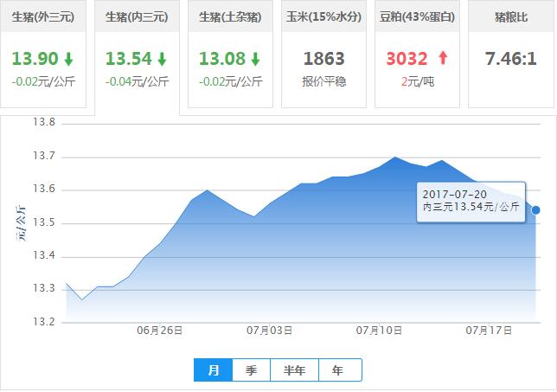The image size is (557, 392).
Task: Click the green down arrow beside 13.54
Action: (x=162, y=59)
